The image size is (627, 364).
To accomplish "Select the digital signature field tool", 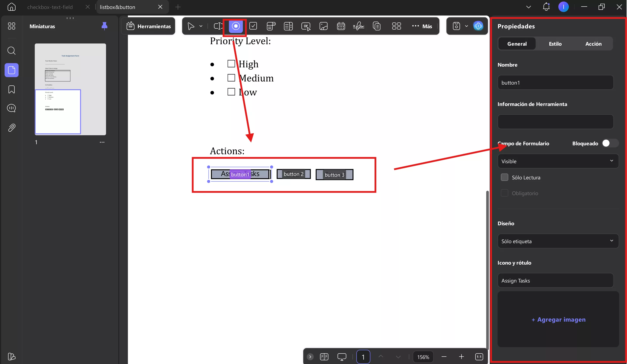I will [x=359, y=26].
